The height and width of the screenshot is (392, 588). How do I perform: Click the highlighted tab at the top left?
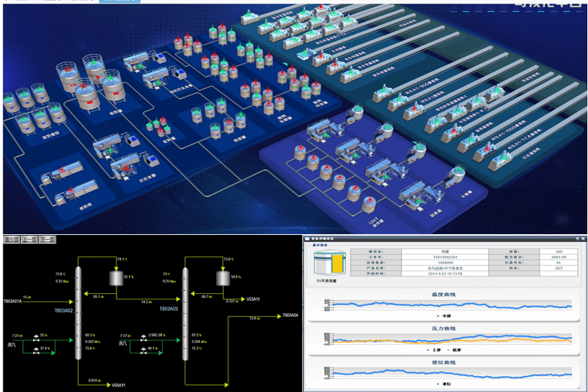(x=112, y=2)
